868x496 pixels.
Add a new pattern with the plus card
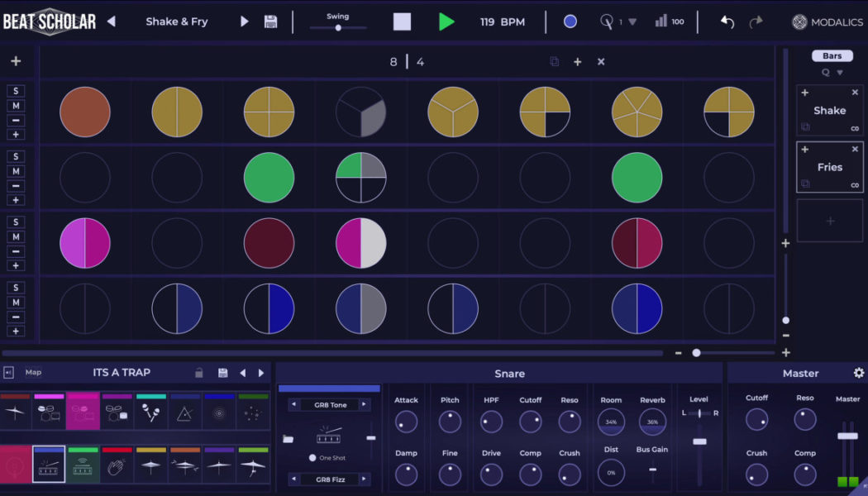tap(829, 220)
